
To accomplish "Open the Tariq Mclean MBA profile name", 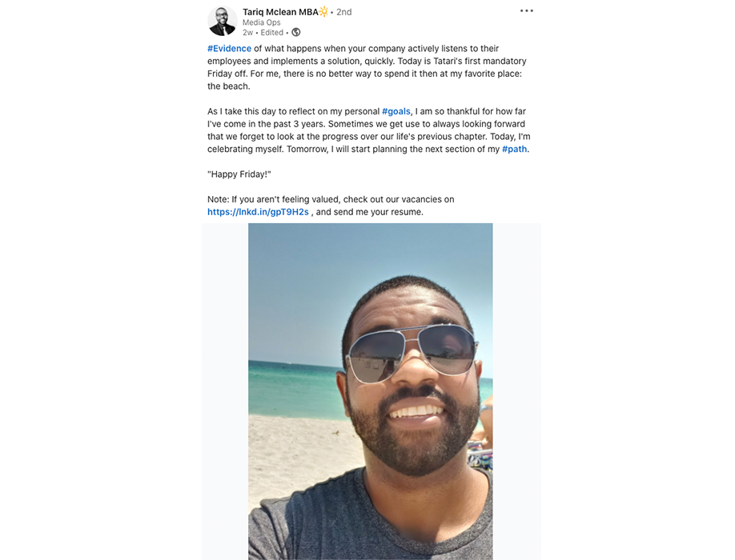I will tap(280, 12).
